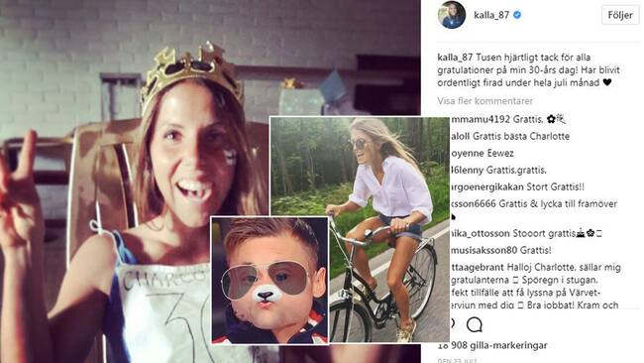Click the black heart emoji in caption
Screen dimensions: 644x363
(x=607, y=82)
